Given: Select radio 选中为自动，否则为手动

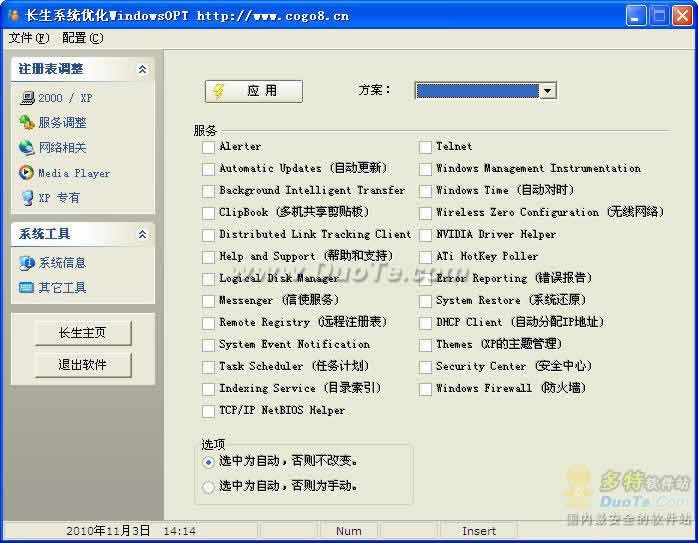Looking at the screenshot, I should pyautogui.click(x=208, y=487).
